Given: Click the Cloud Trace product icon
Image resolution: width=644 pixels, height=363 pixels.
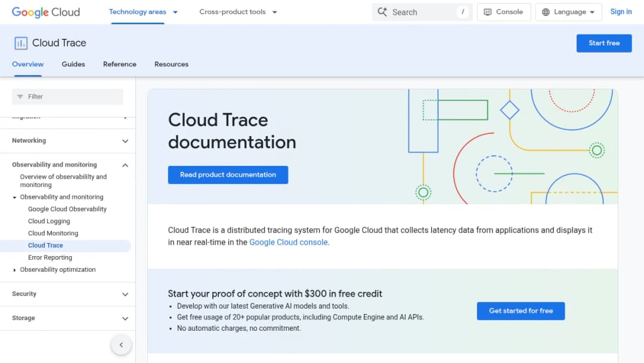Looking at the screenshot, I should (x=21, y=43).
